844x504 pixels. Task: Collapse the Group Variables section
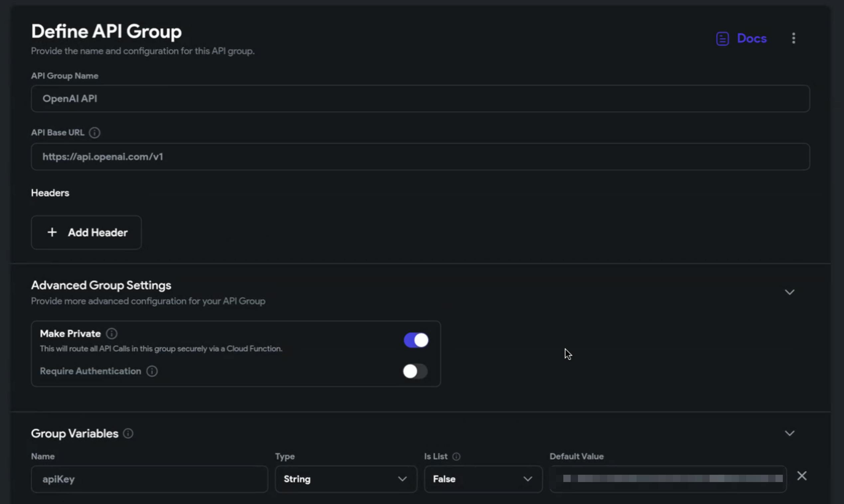click(789, 434)
